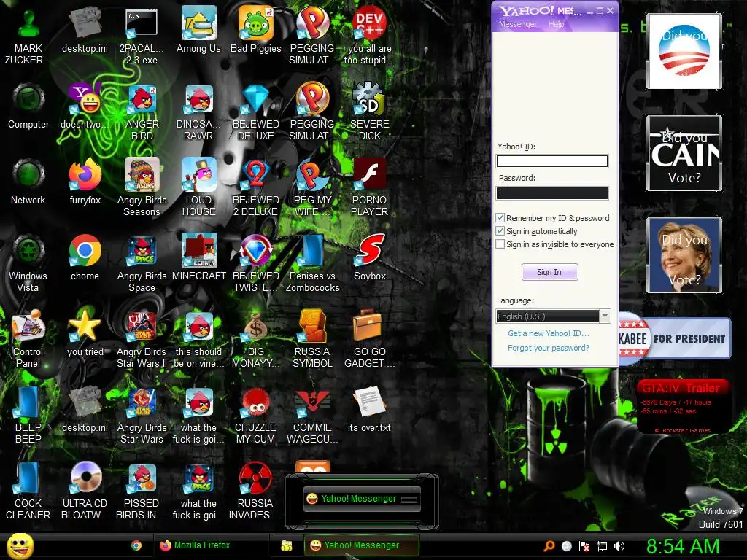Click the volume speaker tray icon

619,546
